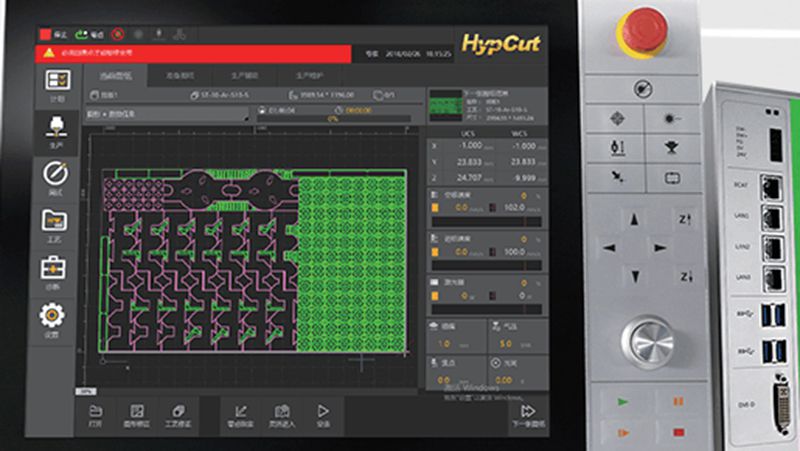Viewport: 800px width, 451px height.
Task: Click the Open file folder icon in the bottom toolbar
Action: [x=96, y=414]
